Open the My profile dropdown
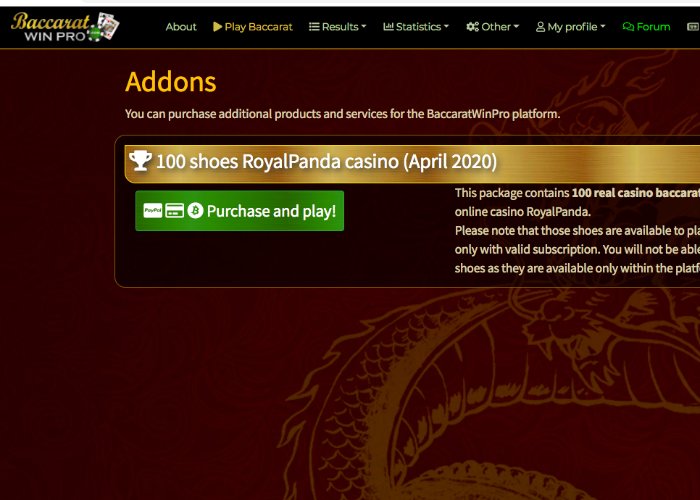The width and height of the screenshot is (700, 500). [571, 27]
